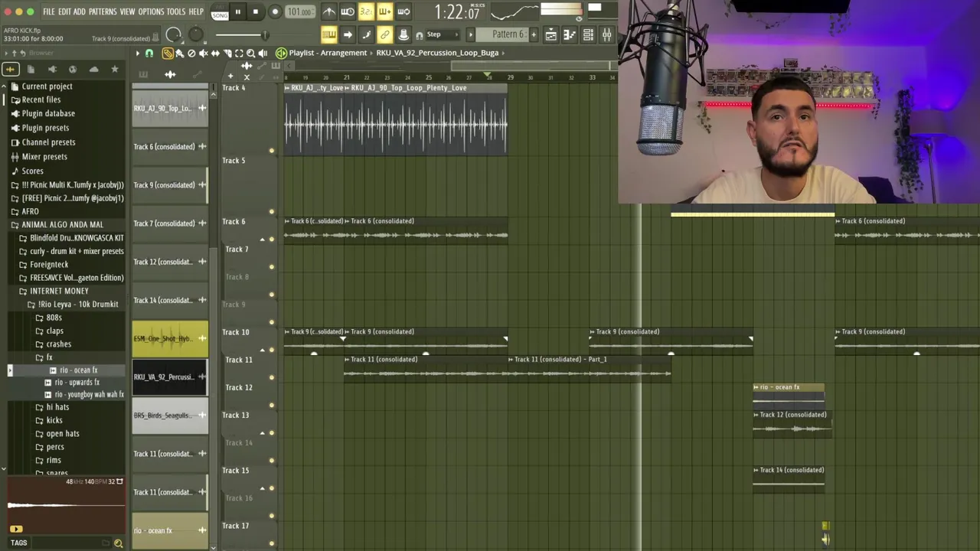
Task: Select the Select tool in Playlist
Action: 239,53
